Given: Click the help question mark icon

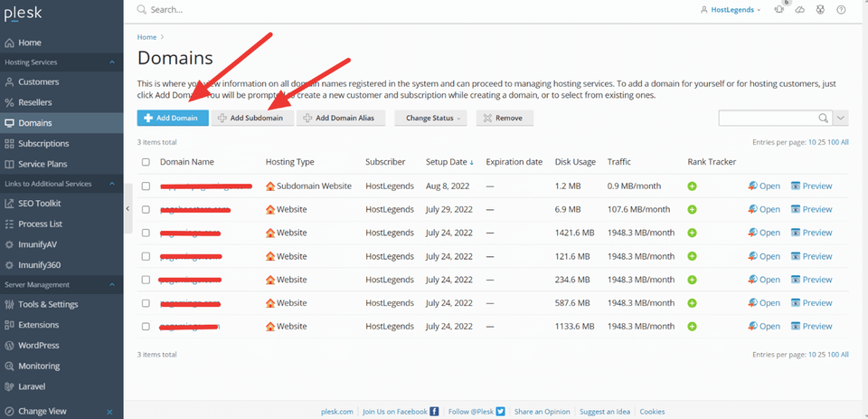Looking at the screenshot, I should (x=841, y=9).
